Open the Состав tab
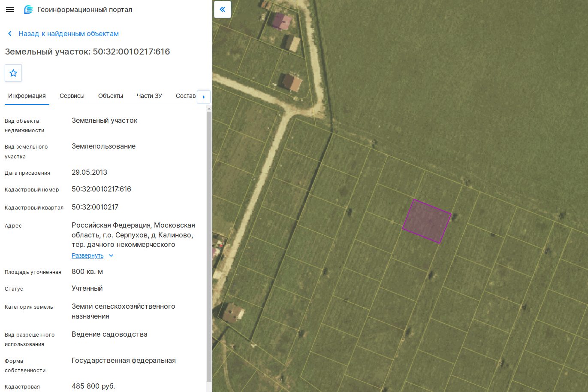This screenshot has height=392, width=588. click(186, 96)
